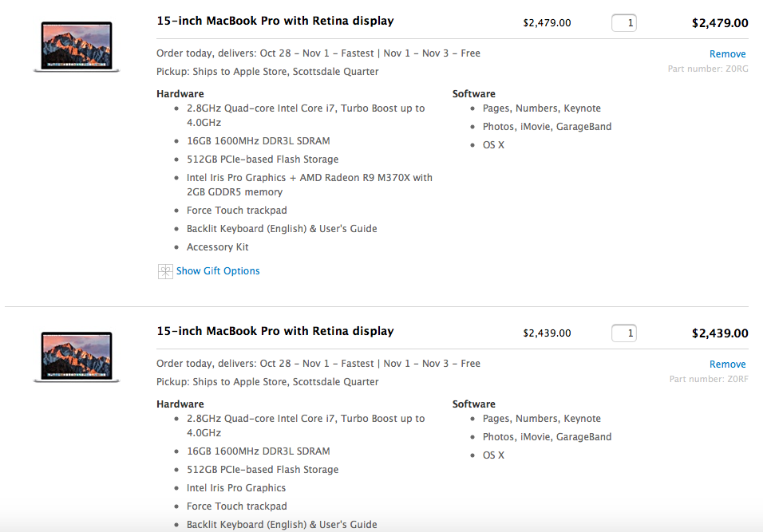Click the bold $2,439.00 line total
Viewport: 763px width, 532px height.
720,333
